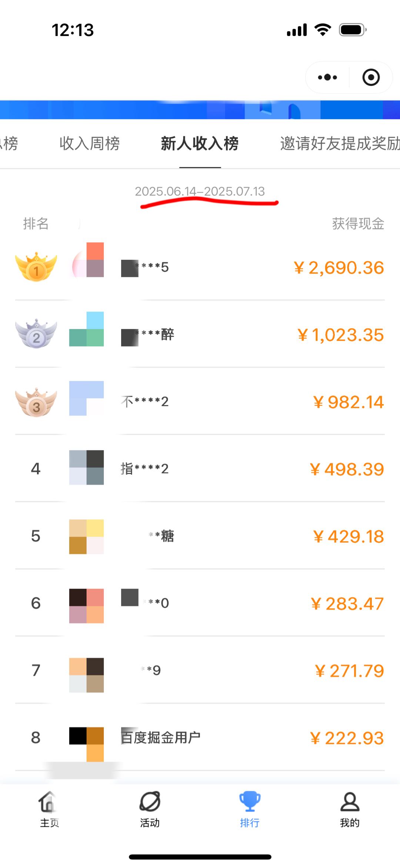
Task: Open user 不****2 name entry
Action: pyautogui.click(x=145, y=401)
